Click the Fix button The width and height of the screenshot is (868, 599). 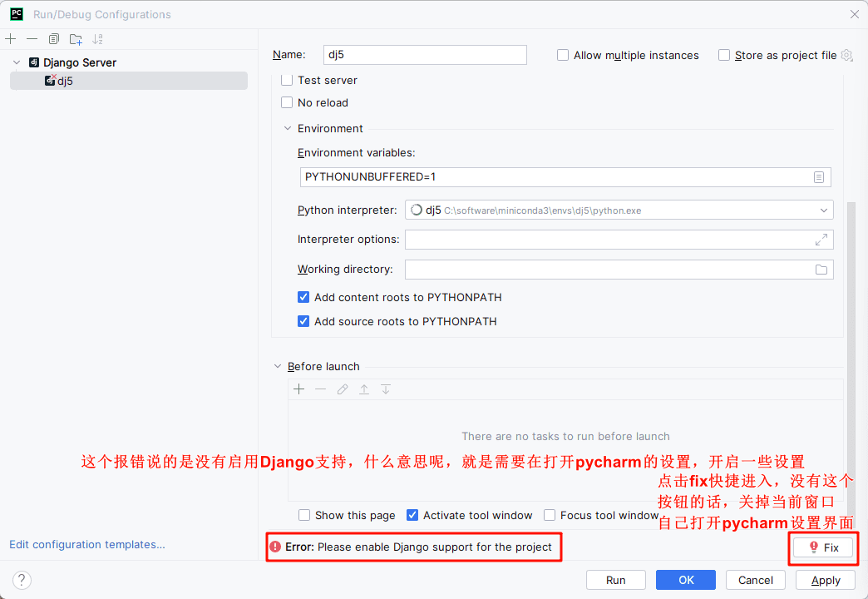click(x=823, y=547)
